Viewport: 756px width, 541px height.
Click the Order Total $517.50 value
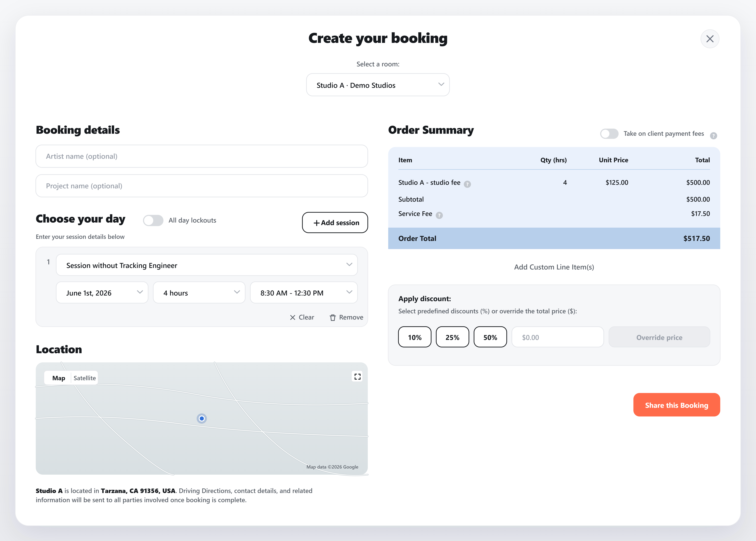click(696, 238)
